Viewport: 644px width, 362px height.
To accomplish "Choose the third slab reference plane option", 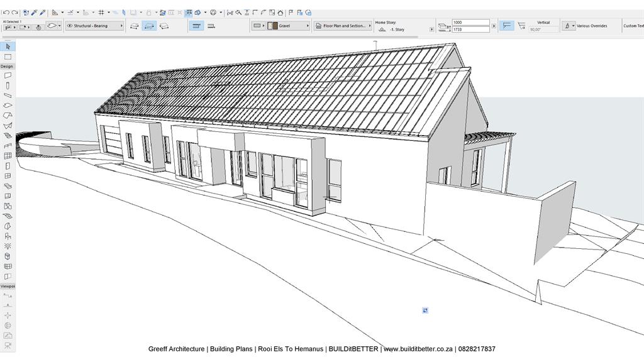I will (x=164, y=26).
